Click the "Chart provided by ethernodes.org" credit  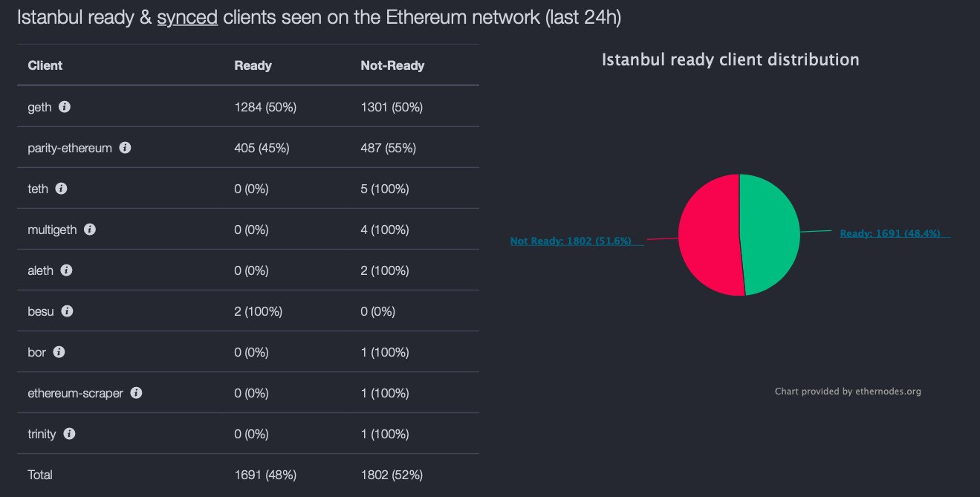[x=848, y=392]
